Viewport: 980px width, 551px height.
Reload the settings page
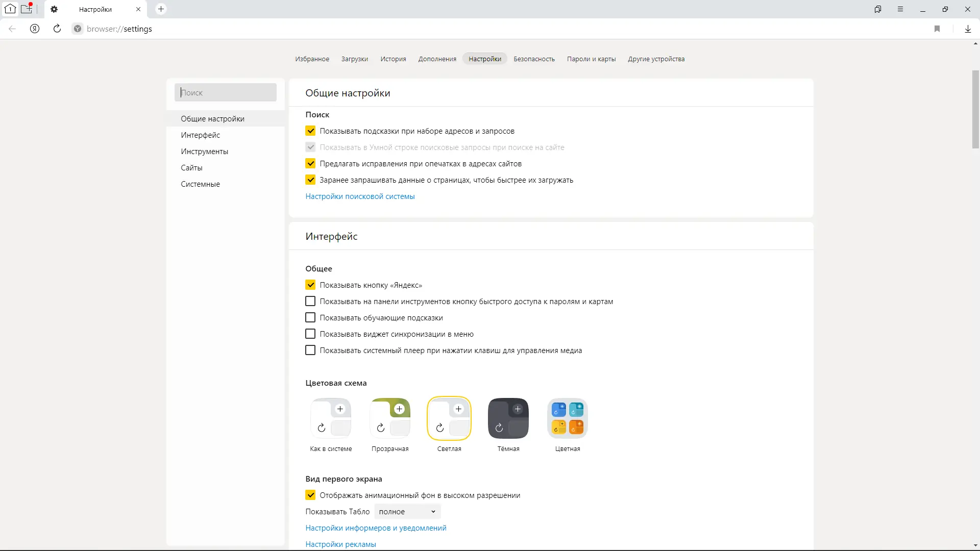pos(57,29)
